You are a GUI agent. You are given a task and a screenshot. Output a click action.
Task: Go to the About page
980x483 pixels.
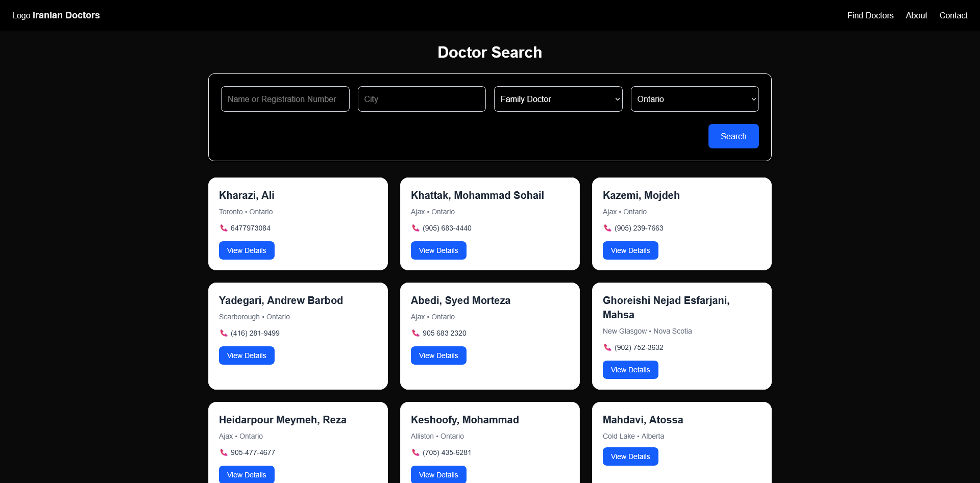[x=916, y=15]
